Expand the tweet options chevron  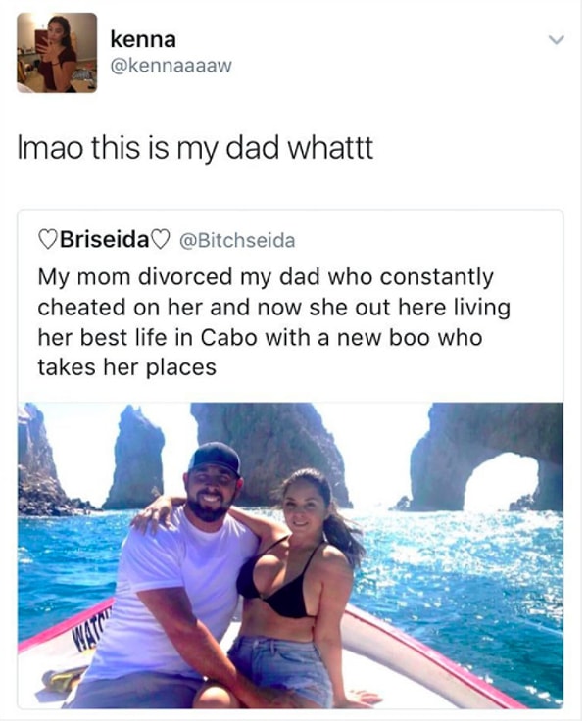(x=557, y=42)
